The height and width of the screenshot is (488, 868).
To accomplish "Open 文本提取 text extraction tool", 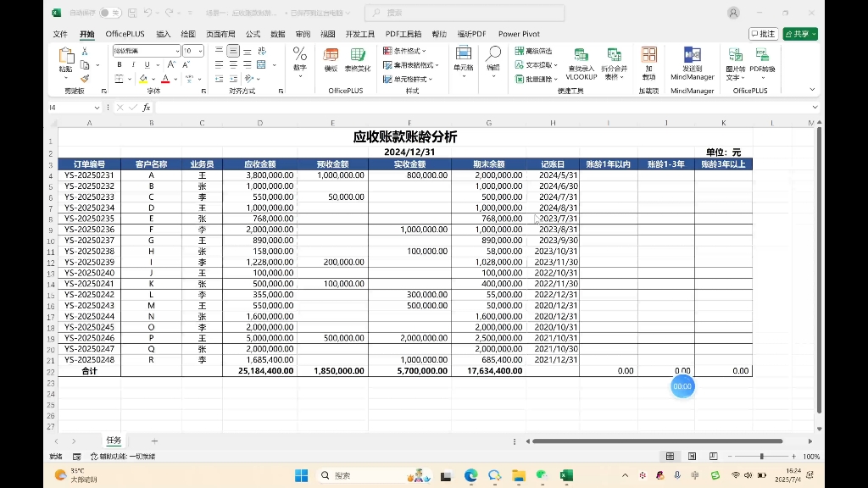I will point(536,64).
